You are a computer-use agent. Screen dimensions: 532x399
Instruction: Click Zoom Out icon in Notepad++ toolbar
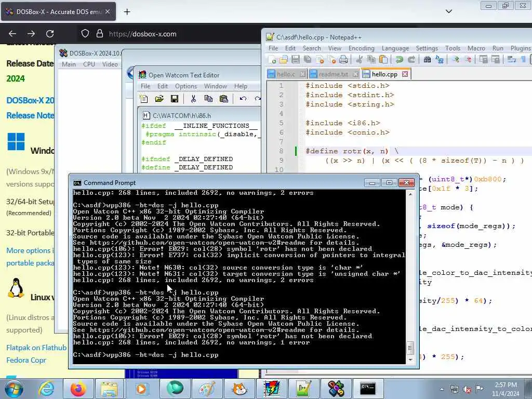tap(468, 60)
